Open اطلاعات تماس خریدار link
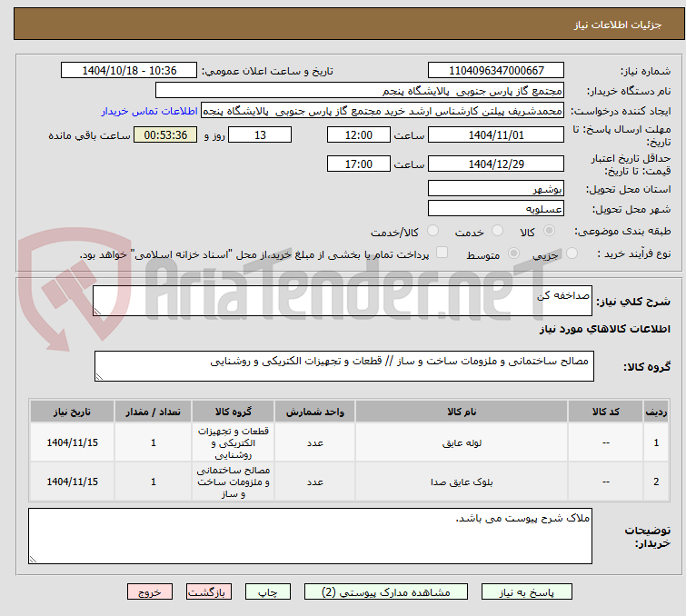Screen dimensions: 686x616 click(x=150, y=111)
